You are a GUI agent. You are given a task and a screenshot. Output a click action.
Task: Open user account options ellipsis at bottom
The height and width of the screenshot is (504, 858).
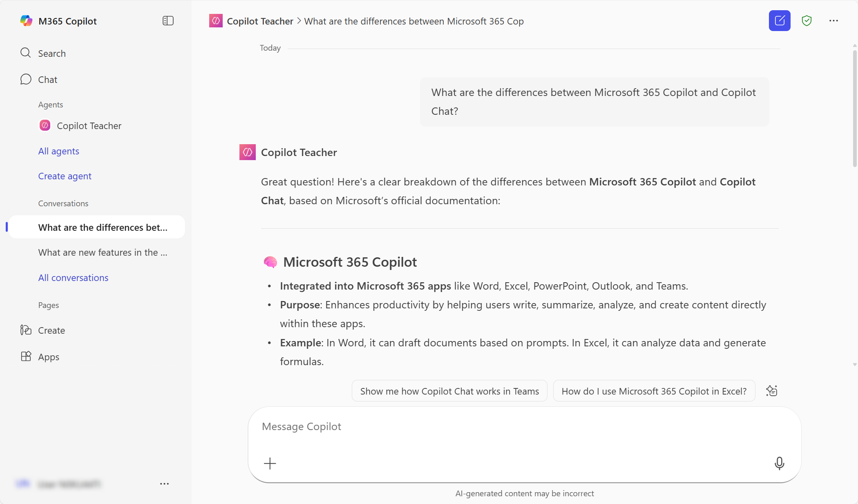pyautogui.click(x=164, y=484)
